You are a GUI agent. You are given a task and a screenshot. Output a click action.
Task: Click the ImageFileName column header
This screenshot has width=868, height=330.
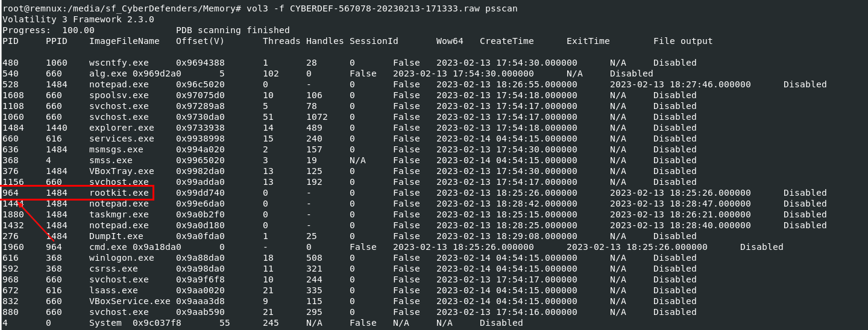124,42
